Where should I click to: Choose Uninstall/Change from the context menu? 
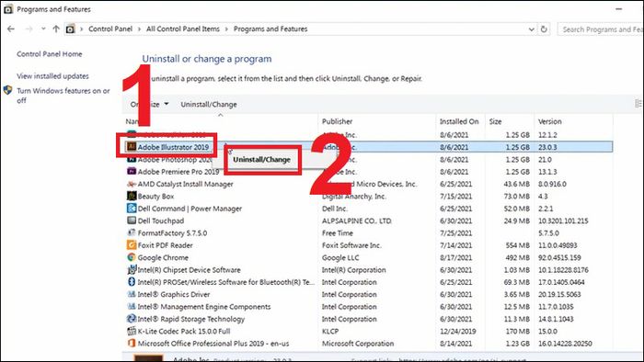(261, 160)
